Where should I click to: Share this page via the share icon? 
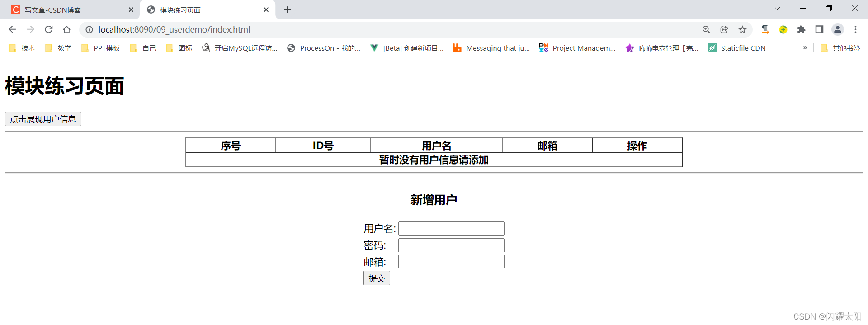724,29
